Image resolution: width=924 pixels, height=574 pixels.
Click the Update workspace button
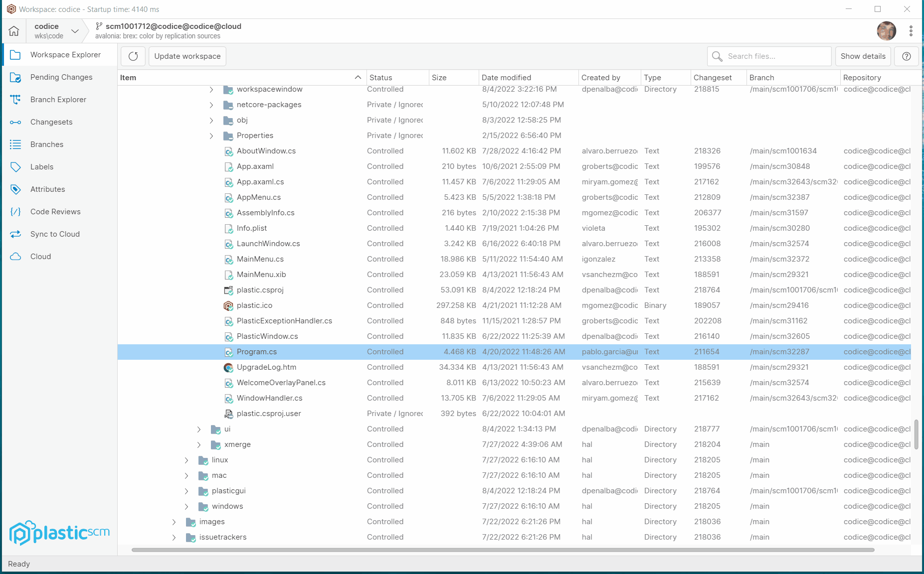(187, 56)
